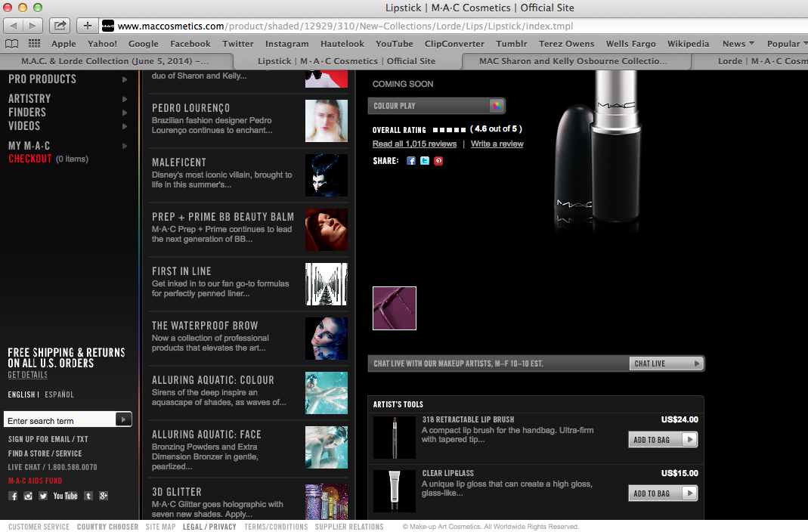Submit search with the arrow button
This screenshot has height=532, width=808.
123,419
